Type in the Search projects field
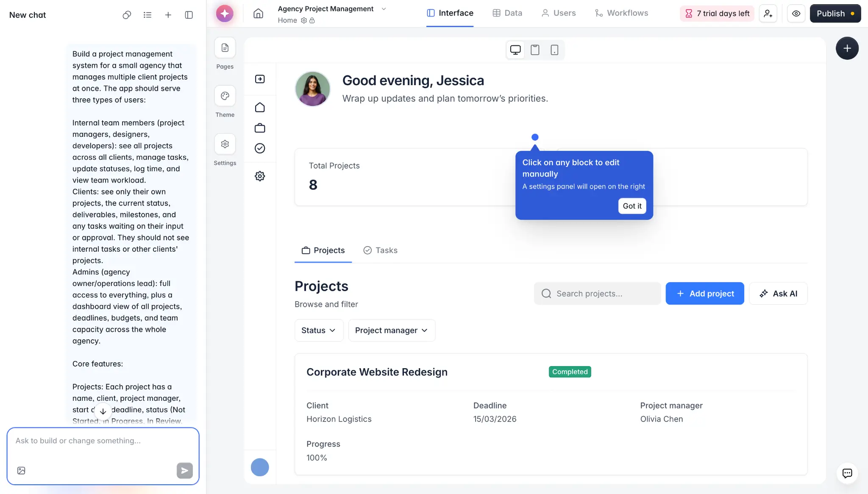868x494 pixels. click(596, 293)
